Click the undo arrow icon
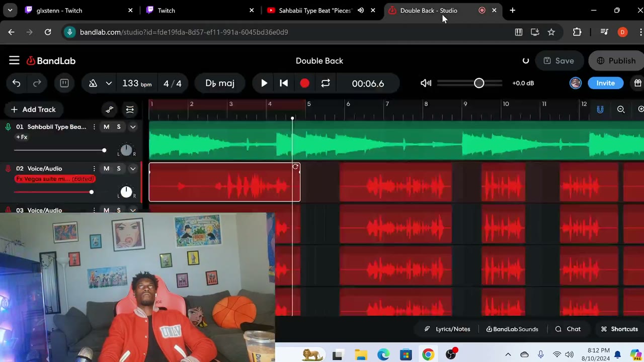This screenshot has height=362, width=644. point(17,83)
